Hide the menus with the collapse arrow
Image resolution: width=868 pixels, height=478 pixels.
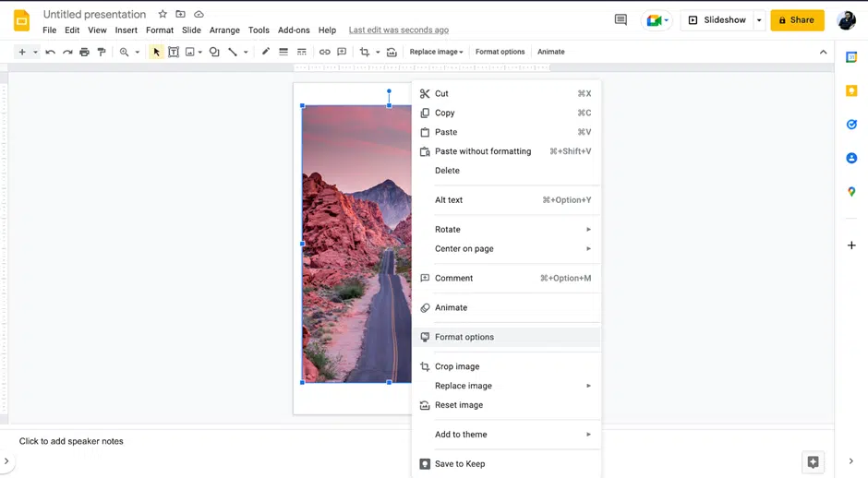(823, 53)
